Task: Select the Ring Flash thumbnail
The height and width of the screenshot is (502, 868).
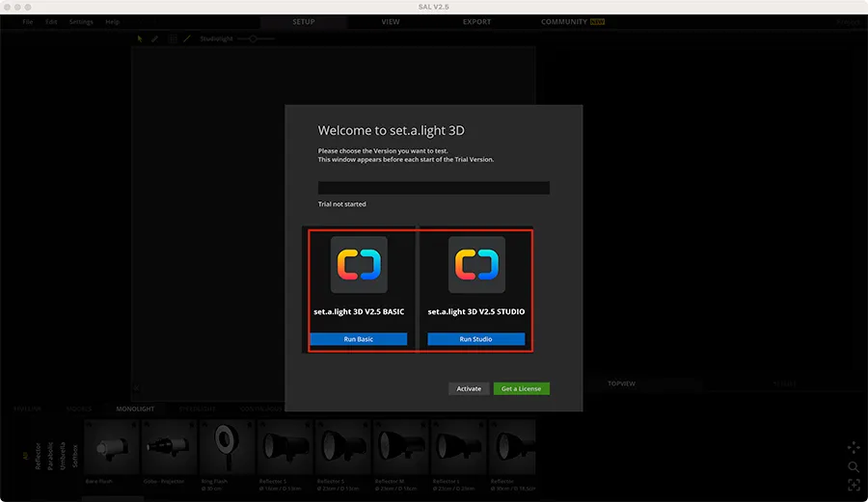Action: pyautogui.click(x=227, y=448)
